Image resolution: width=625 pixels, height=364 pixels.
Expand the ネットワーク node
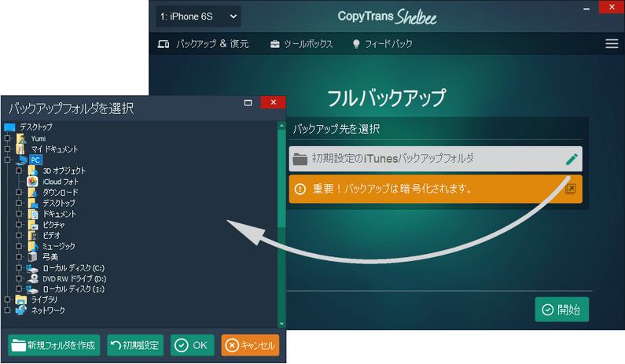click(x=7, y=311)
